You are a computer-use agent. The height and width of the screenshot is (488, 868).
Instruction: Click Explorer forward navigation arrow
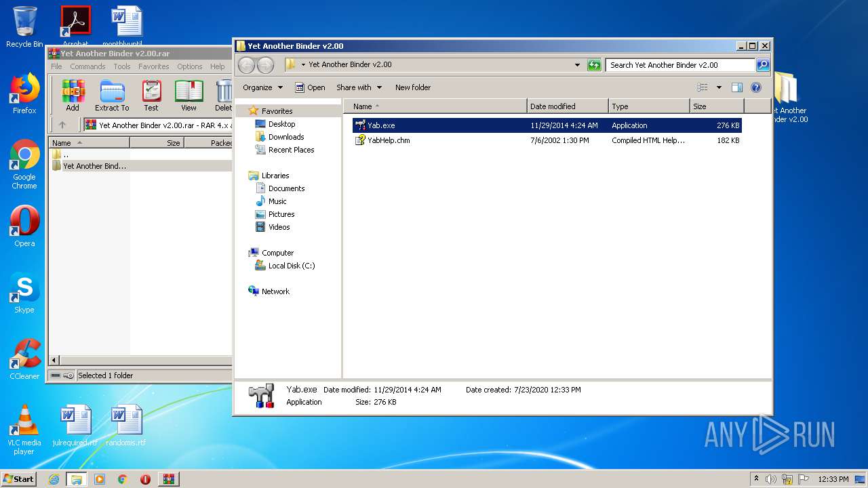tap(265, 65)
